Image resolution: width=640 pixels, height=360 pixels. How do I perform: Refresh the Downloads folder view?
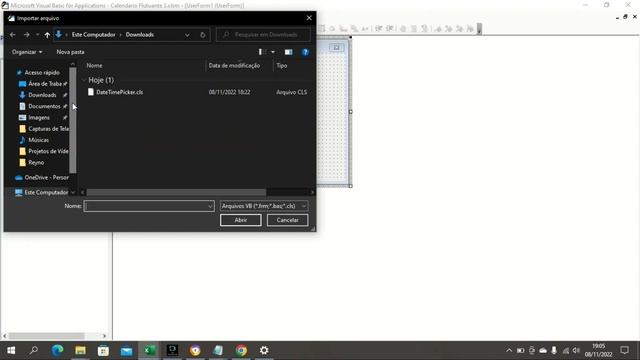click(x=203, y=35)
